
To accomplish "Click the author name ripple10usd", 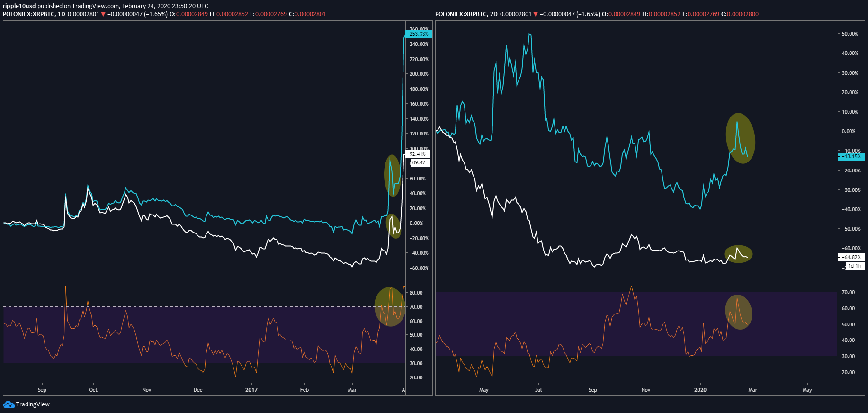I will point(19,6).
